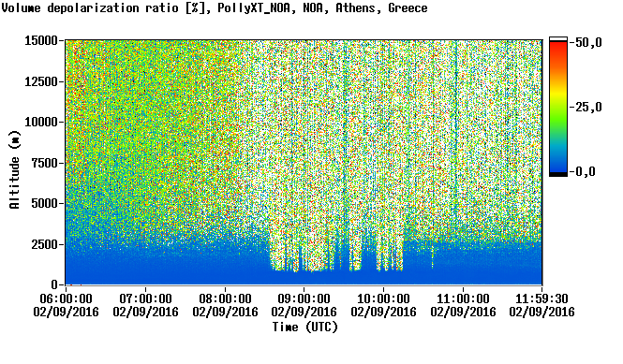Viewport: 623px width, 364px height.
Task: Click the 15000 altitude tick label
Action: tap(41, 40)
